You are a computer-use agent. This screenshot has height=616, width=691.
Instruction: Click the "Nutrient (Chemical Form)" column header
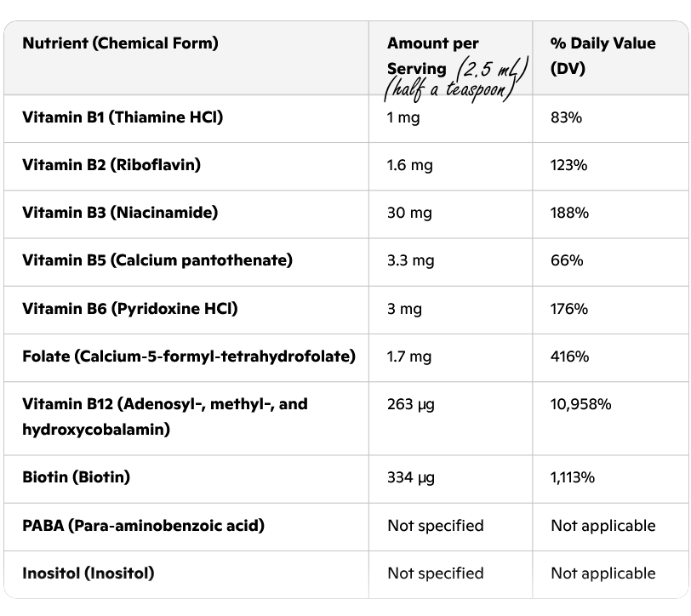(x=120, y=43)
